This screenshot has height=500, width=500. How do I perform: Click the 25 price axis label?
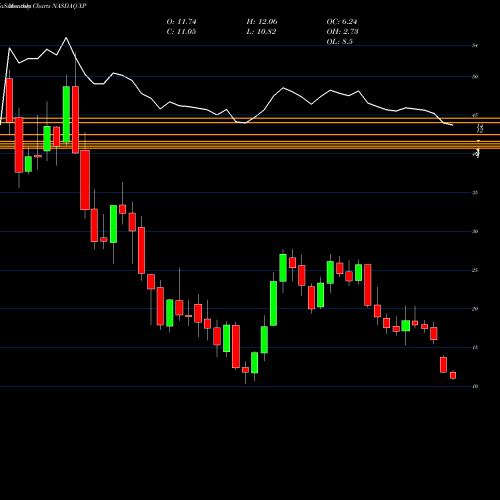point(475,270)
